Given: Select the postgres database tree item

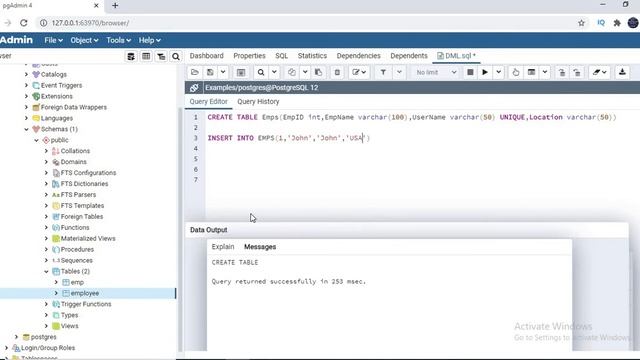Looking at the screenshot, I should [43, 337].
